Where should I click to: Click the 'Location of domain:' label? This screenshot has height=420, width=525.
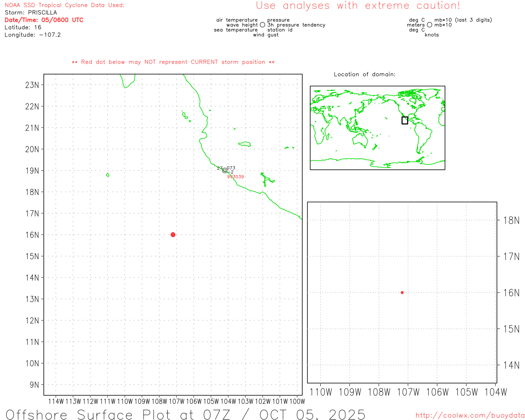point(364,74)
